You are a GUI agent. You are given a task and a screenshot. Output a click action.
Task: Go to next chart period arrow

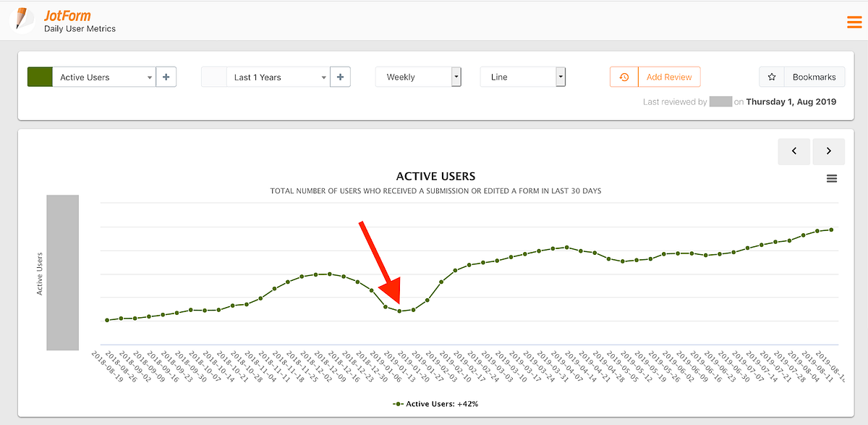coord(828,151)
